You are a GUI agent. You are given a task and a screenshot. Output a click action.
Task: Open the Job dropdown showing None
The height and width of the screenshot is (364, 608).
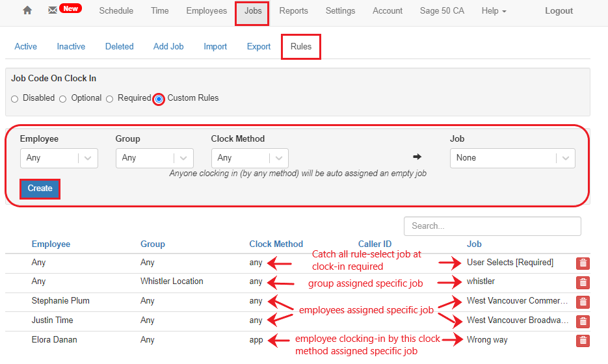click(512, 158)
